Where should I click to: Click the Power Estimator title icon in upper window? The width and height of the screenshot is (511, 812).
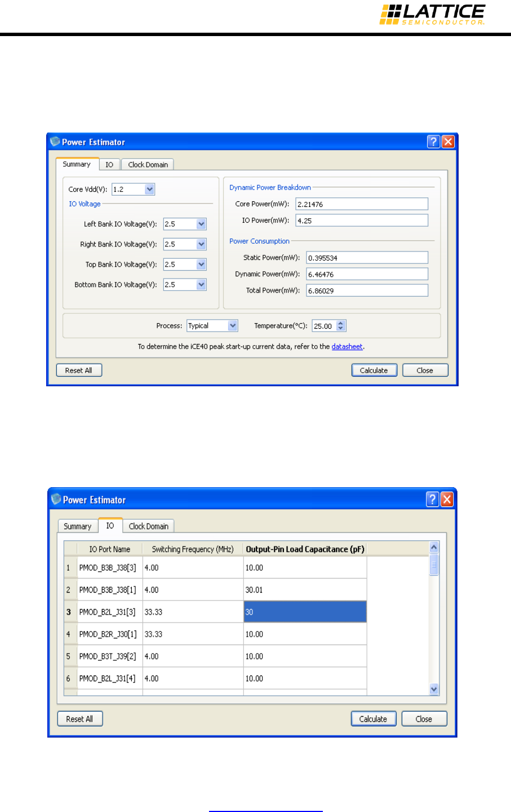click(55, 142)
